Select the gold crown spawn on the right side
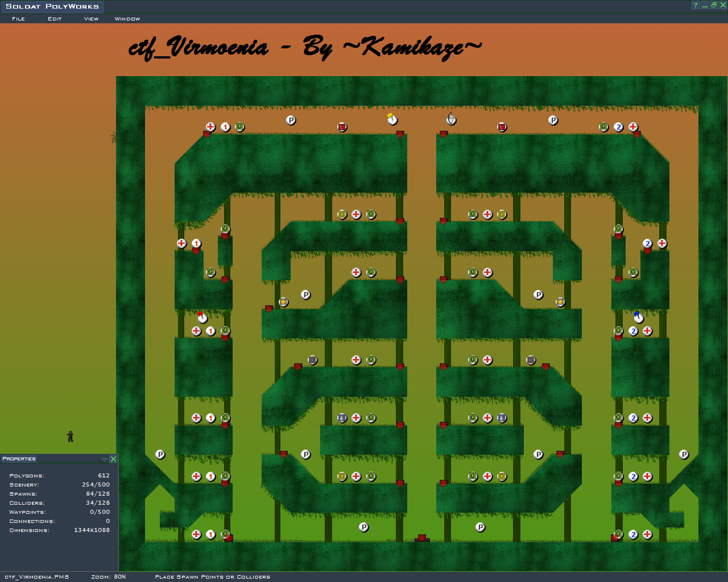Screen dimensions: 728x582 [x=560, y=302]
